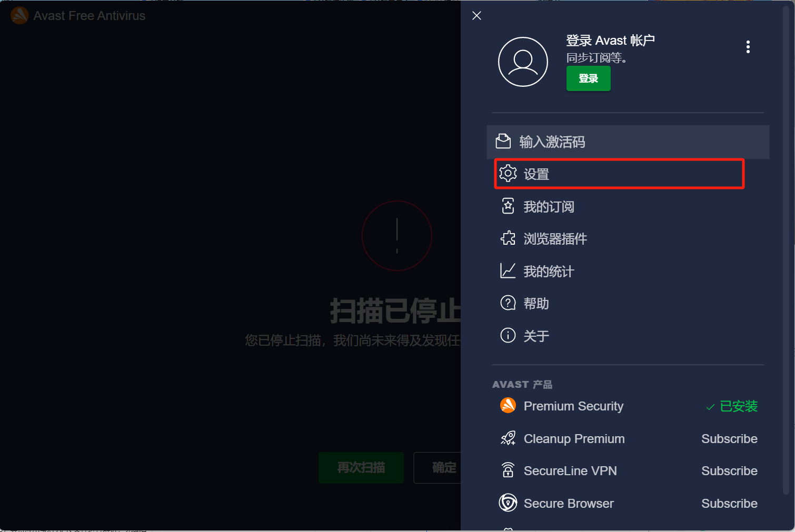
Task: Click the SecureLine VPN lock icon
Action: click(x=508, y=470)
